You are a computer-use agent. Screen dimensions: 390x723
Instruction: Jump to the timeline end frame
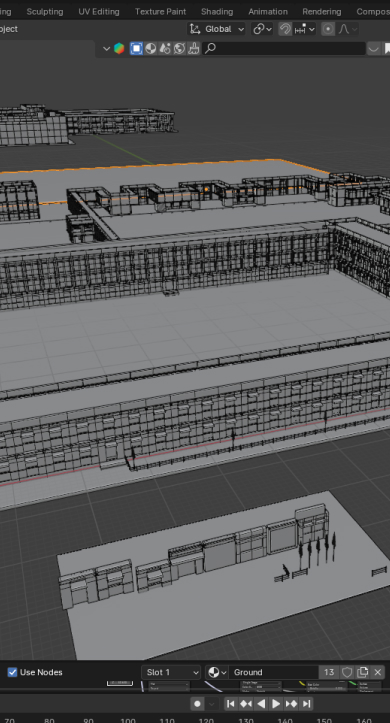click(306, 704)
